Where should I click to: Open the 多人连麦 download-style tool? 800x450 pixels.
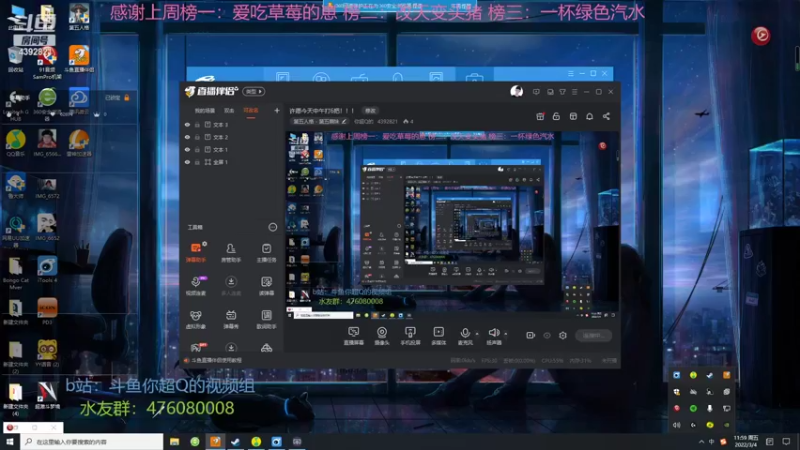coord(231,285)
